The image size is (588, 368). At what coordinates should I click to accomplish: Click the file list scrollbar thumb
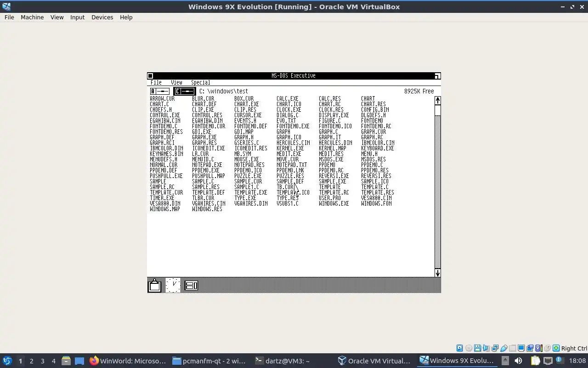pos(437,110)
